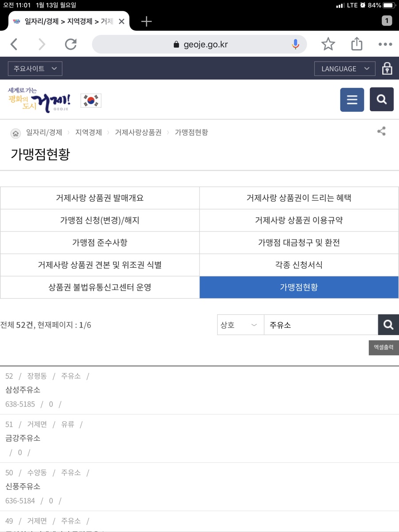The height and width of the screenshot is (532, 399).
Task: Open 가맹점 준수사항 tab
Action: click(100, 243)
